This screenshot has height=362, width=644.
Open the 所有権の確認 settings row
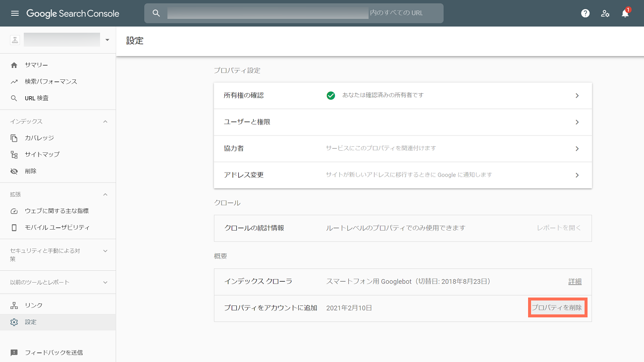(402, 96)
